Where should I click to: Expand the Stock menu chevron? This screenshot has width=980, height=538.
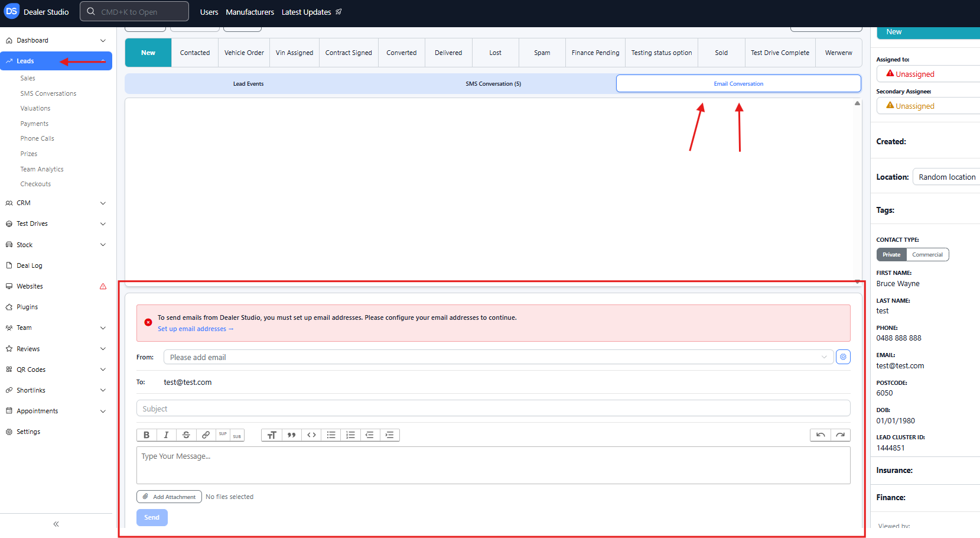pos(103,245)
